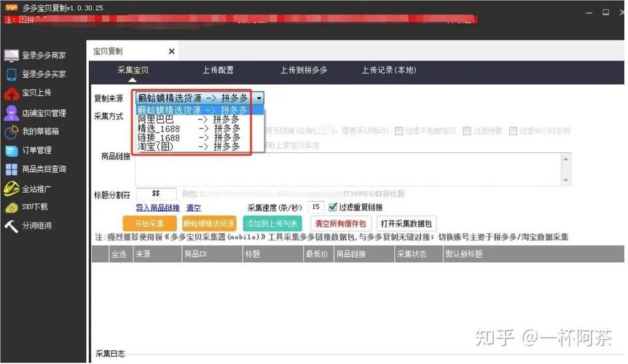The width and height of the screenshot is (628, 364).
Task: Click the VIP logo in title bar
Action: (11, 7)
